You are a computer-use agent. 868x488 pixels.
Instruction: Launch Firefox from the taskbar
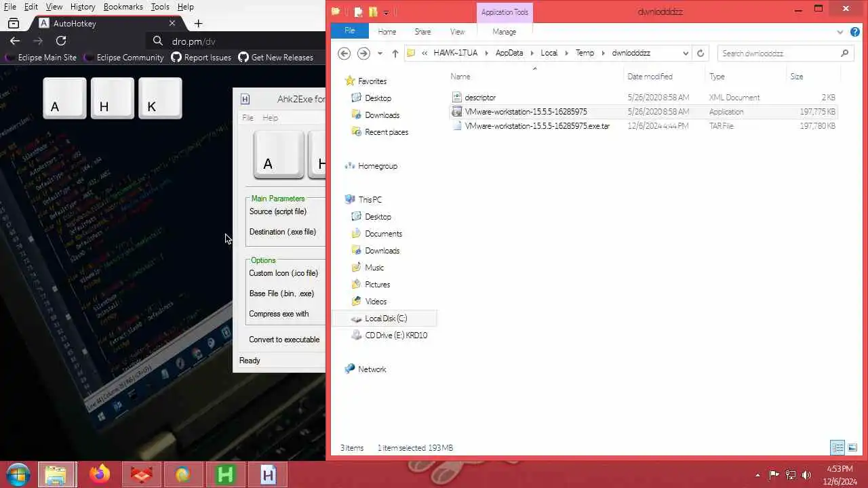100,475
